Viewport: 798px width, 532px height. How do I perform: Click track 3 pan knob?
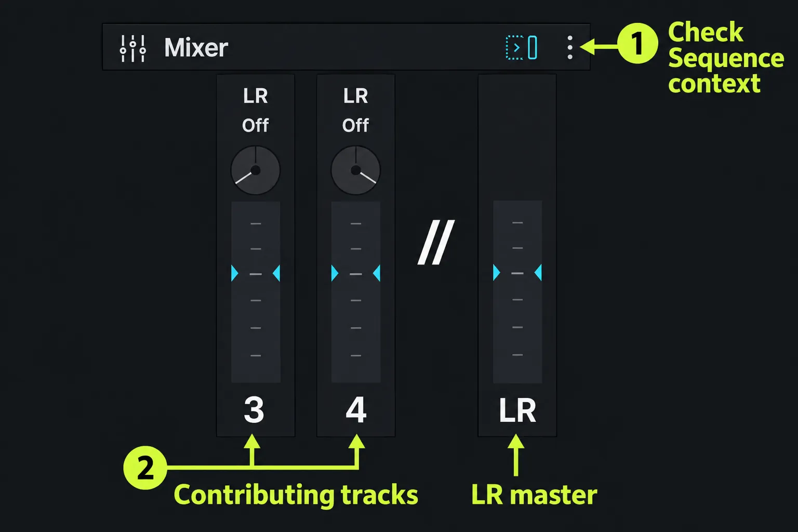(x=255, y=170)
